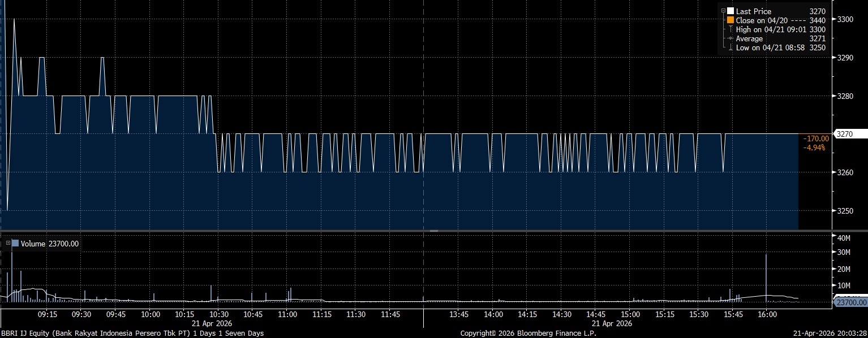The width and height of the screenshot is (868, 338).
Task: Click the Bloomberg Finance copyright text
Action: [x=527, y=333]
